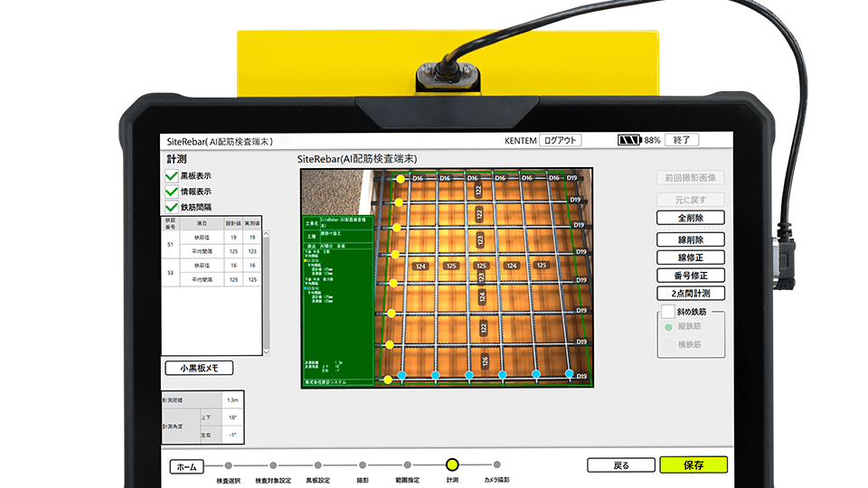Select the 126 spacing label on photo

pos(485,361)
